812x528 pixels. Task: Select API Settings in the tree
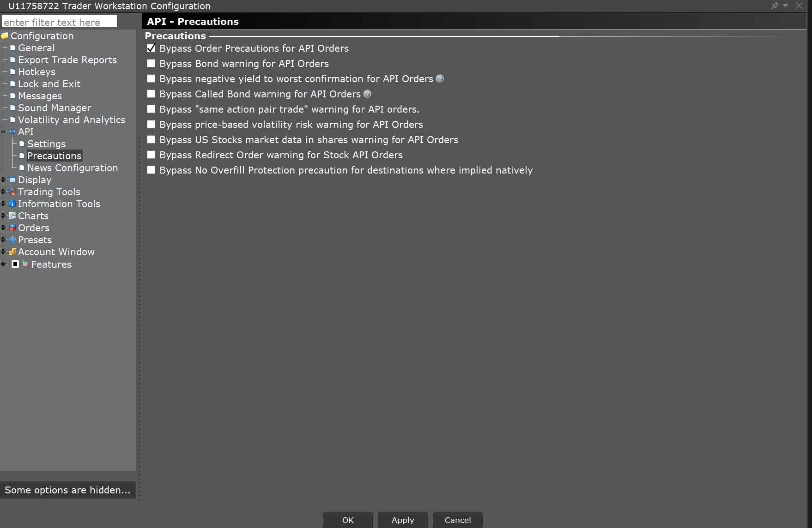[46, 144]
